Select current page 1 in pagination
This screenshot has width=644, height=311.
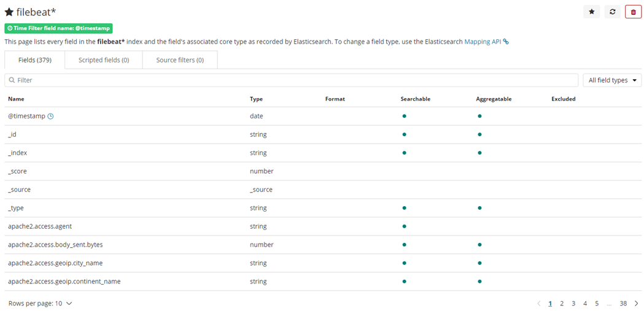click(x=550, y=304)
